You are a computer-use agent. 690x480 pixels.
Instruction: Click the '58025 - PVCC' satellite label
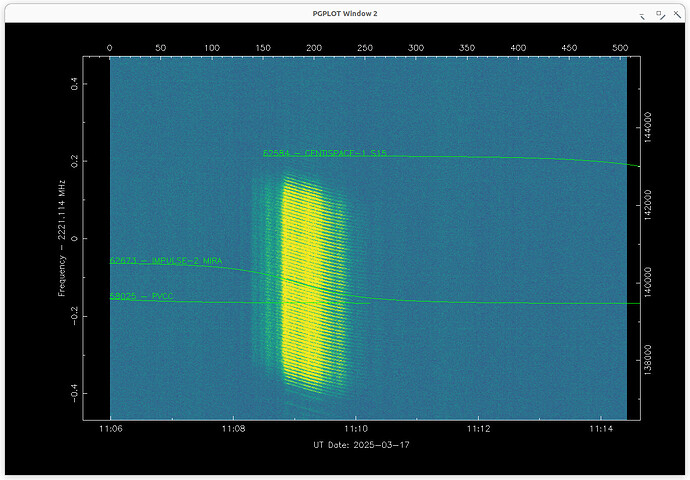click(141, 296)
